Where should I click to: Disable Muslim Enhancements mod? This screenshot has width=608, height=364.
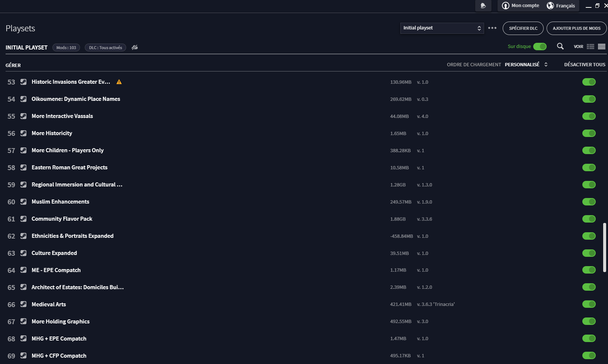tap(589, 202)
